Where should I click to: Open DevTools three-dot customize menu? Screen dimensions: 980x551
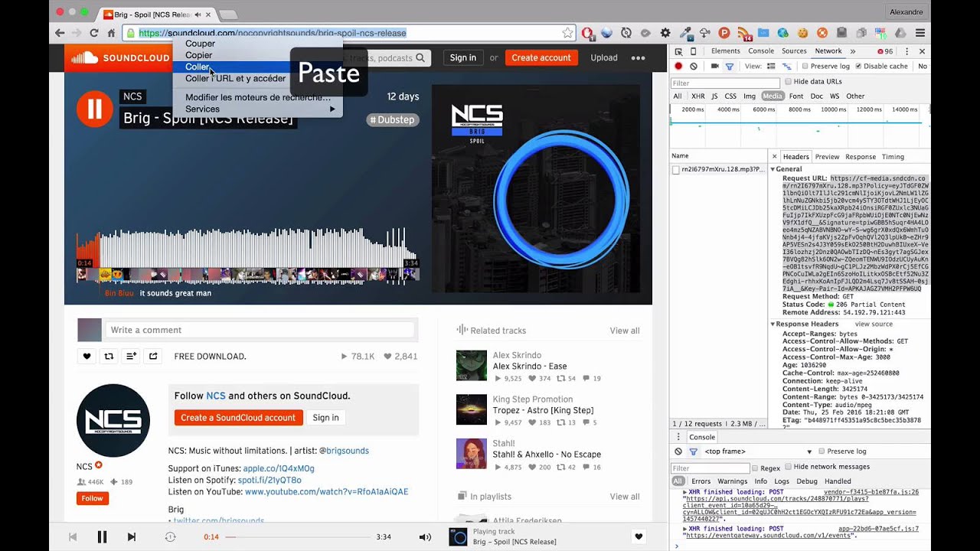(x=907, y=51)
